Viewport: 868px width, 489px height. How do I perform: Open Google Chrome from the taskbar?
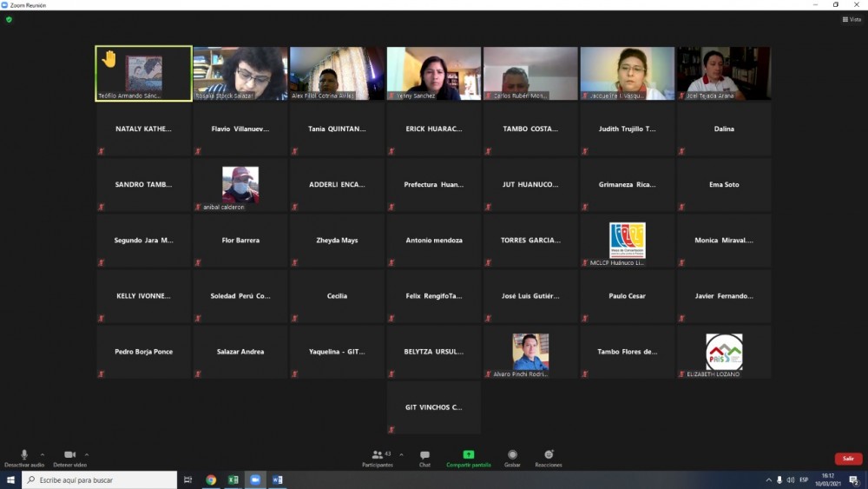[211, 480]
